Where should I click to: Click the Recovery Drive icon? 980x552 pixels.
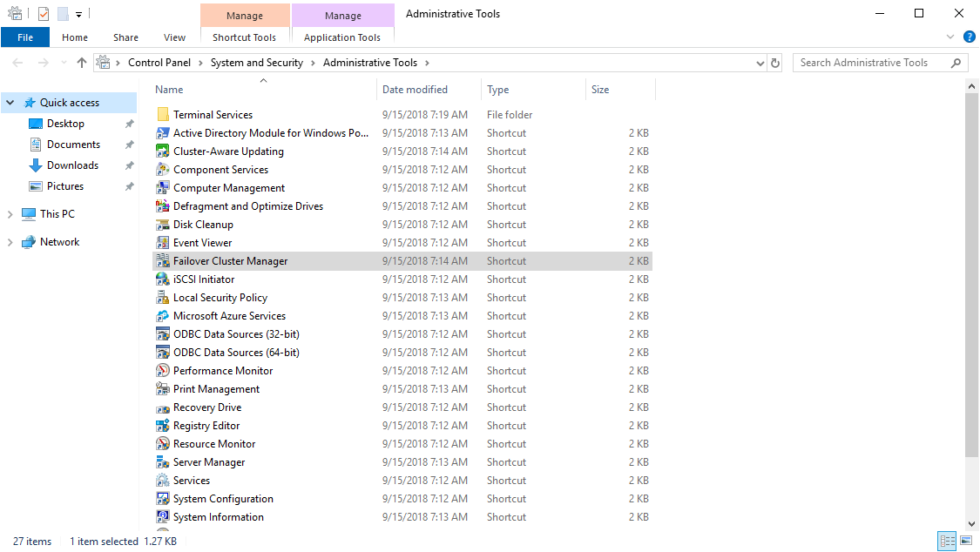163,407
